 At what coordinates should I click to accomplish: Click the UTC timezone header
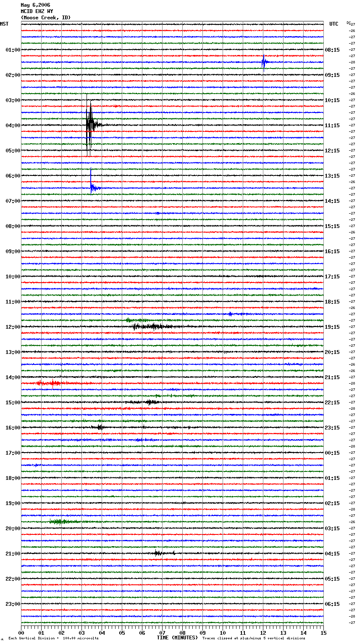(x=334, y=24)
